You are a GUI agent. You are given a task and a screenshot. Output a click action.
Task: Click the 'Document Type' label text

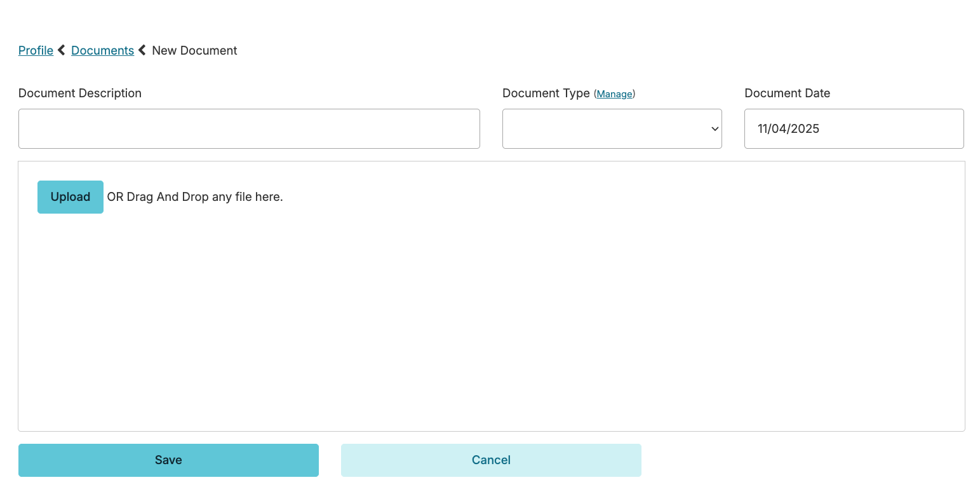[x=546, y=93]
